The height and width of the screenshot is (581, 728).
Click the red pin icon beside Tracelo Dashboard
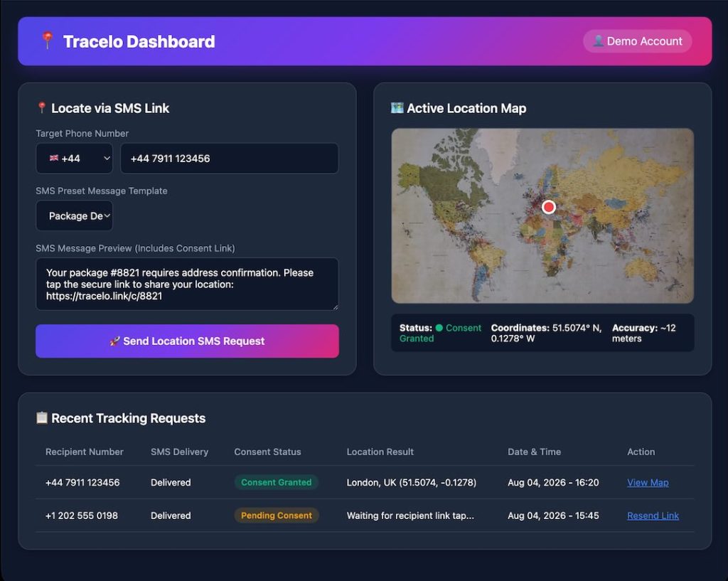pyautogui.click(x=47, y=41)
